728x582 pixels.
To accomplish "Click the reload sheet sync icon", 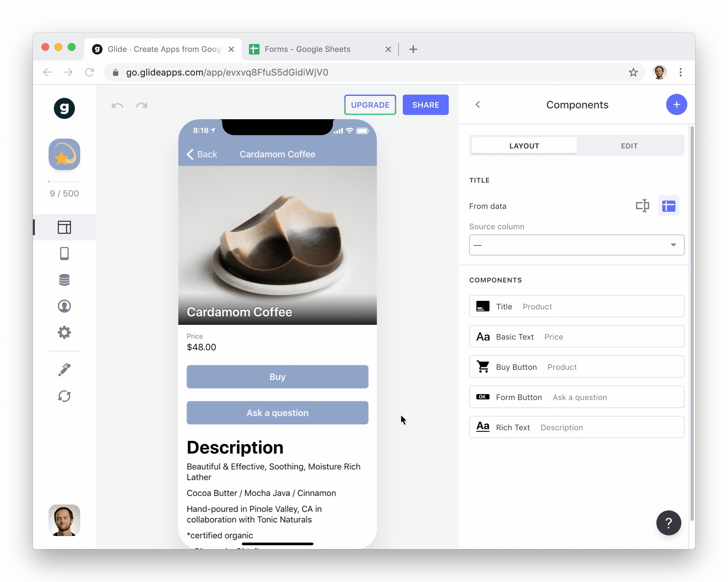I will click(64, 396).
